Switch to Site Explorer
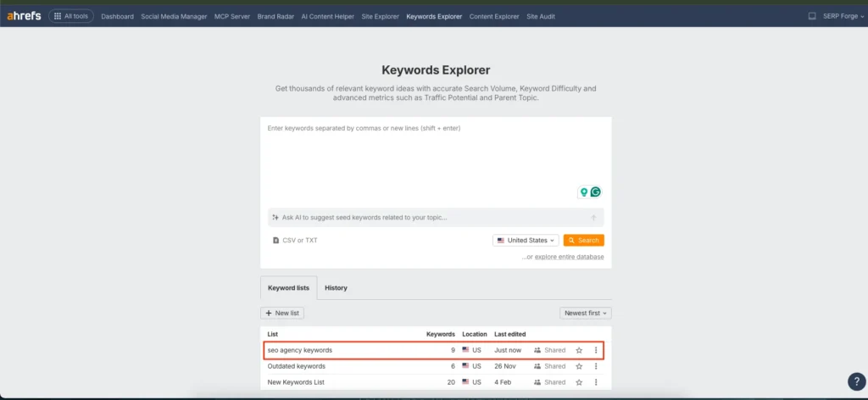 coord(381,17)
